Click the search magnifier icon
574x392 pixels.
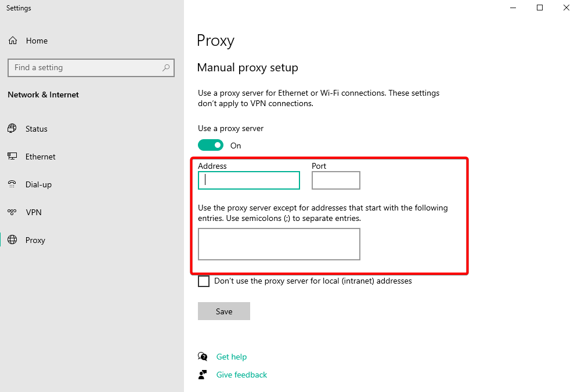pyautogui.click(x=166, y=68)
